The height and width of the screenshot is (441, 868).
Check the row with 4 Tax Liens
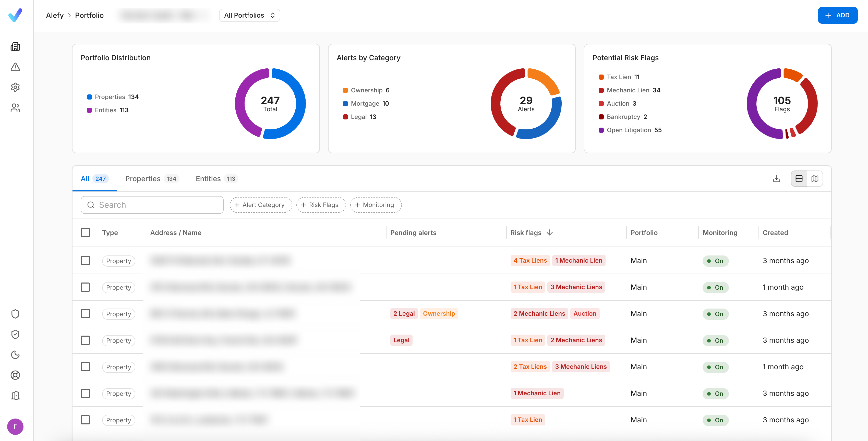pos(85,260)
